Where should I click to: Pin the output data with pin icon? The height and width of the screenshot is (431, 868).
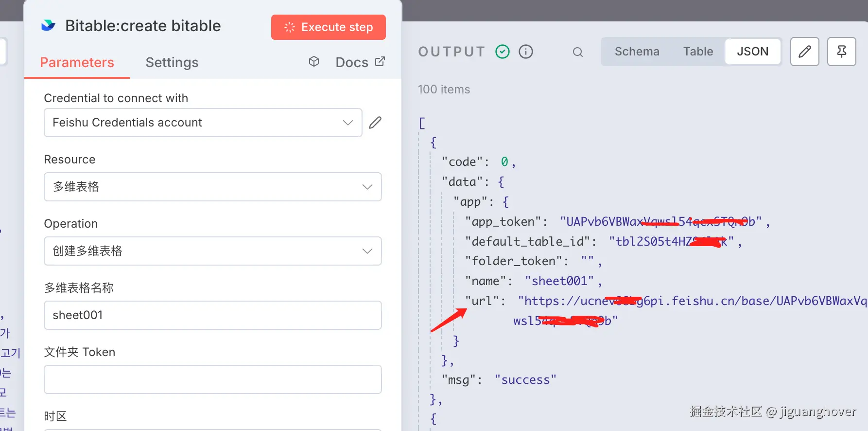(842, 52)
